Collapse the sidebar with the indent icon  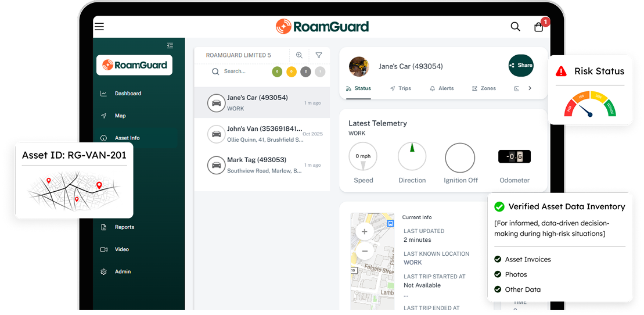click(x=170, y=45)
